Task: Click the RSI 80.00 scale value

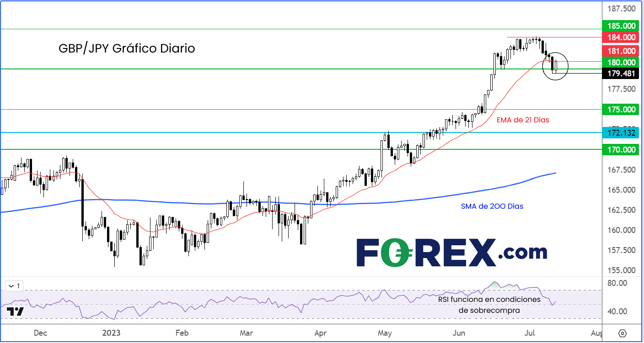Action: (617, 283)
